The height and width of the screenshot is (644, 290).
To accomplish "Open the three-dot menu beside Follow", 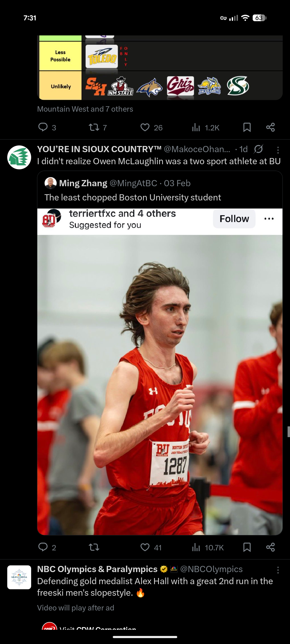I will point(269,219).
